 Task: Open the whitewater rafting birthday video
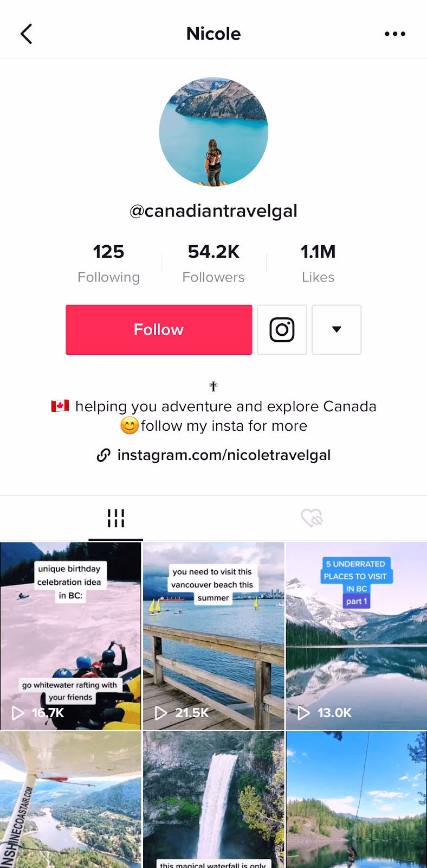70,636
